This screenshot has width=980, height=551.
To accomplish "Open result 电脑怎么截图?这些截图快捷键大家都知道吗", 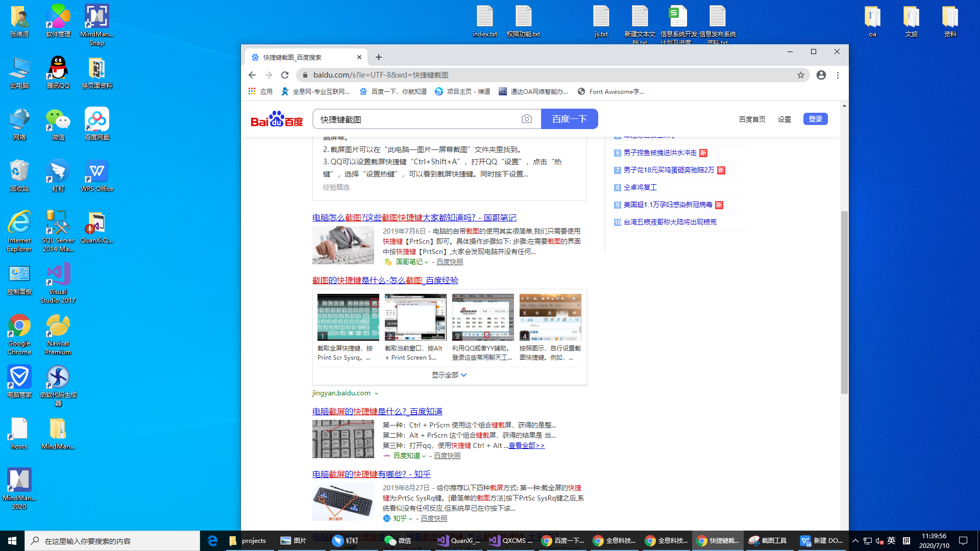I will point(414,217).
